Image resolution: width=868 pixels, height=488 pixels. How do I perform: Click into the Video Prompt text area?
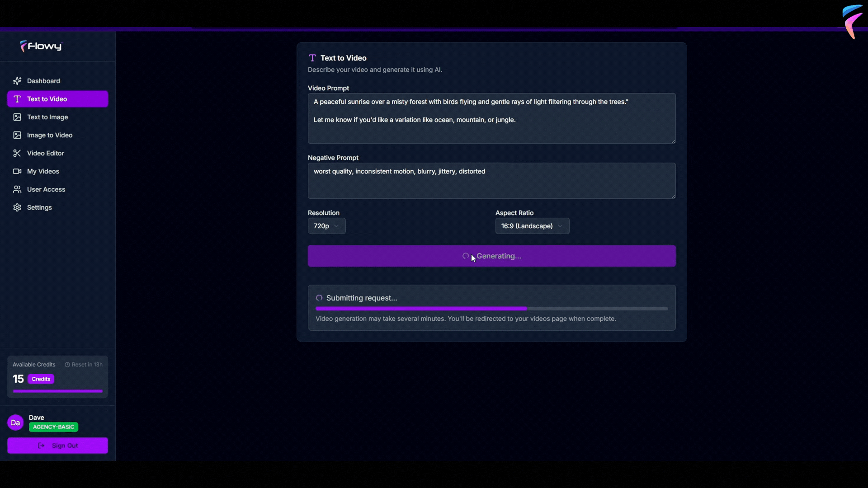492,118
